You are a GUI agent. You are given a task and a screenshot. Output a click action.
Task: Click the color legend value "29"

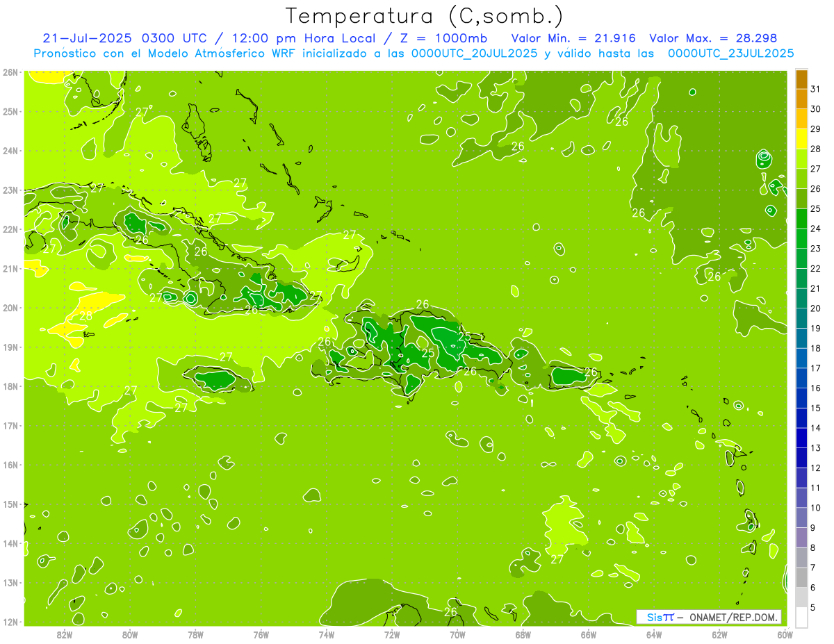click(x=815, y=129)
